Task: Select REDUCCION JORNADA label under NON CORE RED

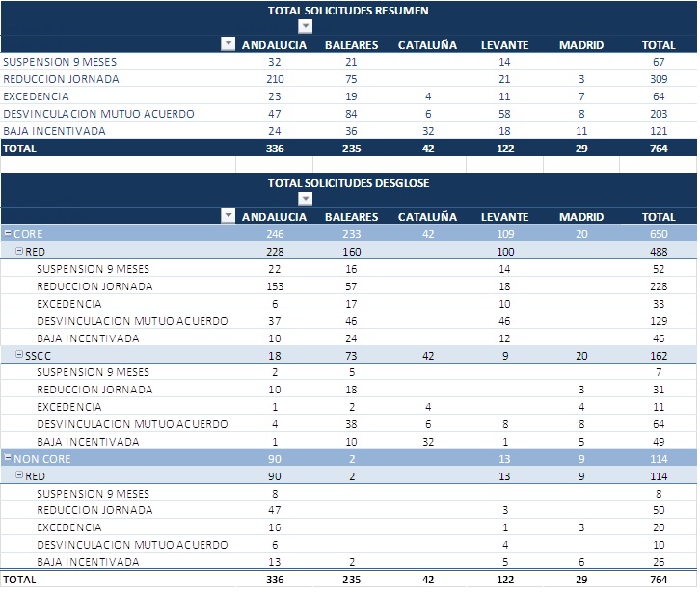Action: coord(94,510)
